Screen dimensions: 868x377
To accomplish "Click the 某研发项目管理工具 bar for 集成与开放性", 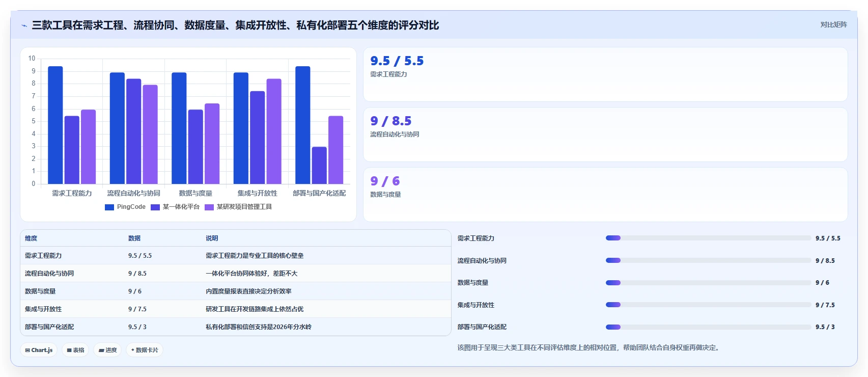I will [x=274, y=131].
